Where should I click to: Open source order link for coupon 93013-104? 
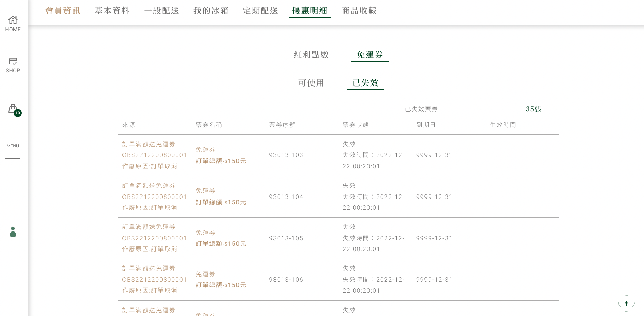click(155, 197)
